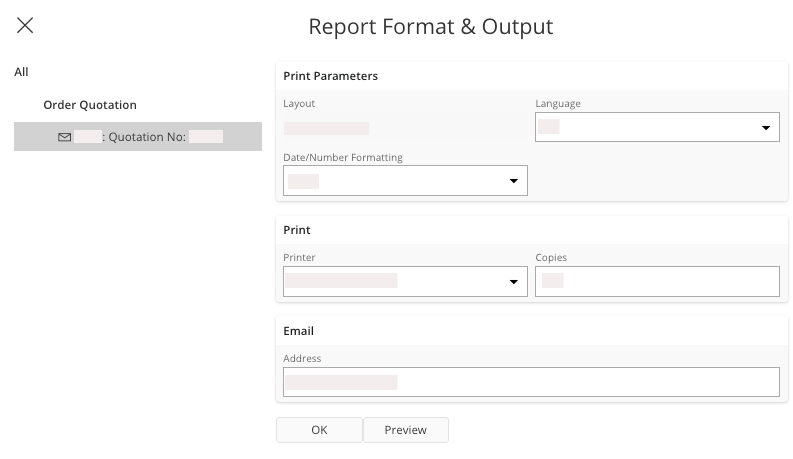Select the Order Quotation tree node
This screenshot has height=459, width=793.
click(x=90, y=105)
